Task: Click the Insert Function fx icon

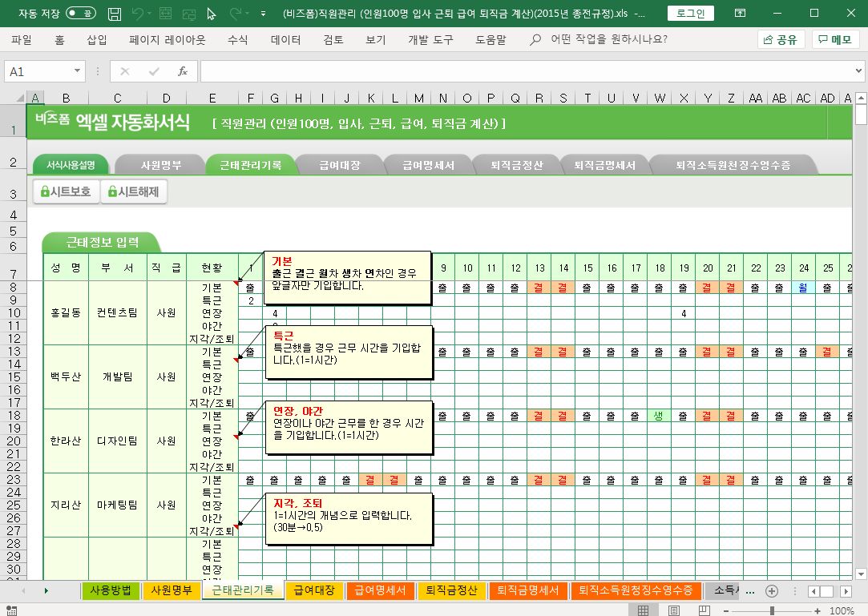Action: 182,71
